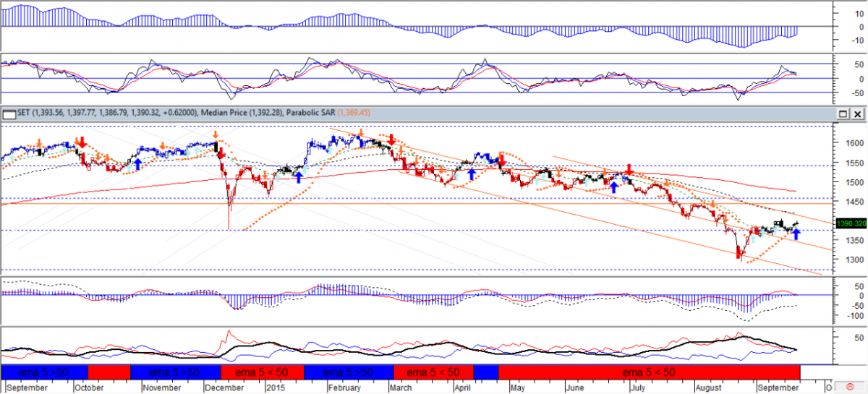This screenshot has width=868, height=394.
Task: Select the red sell arrow in early March
Action: (391, 139)
